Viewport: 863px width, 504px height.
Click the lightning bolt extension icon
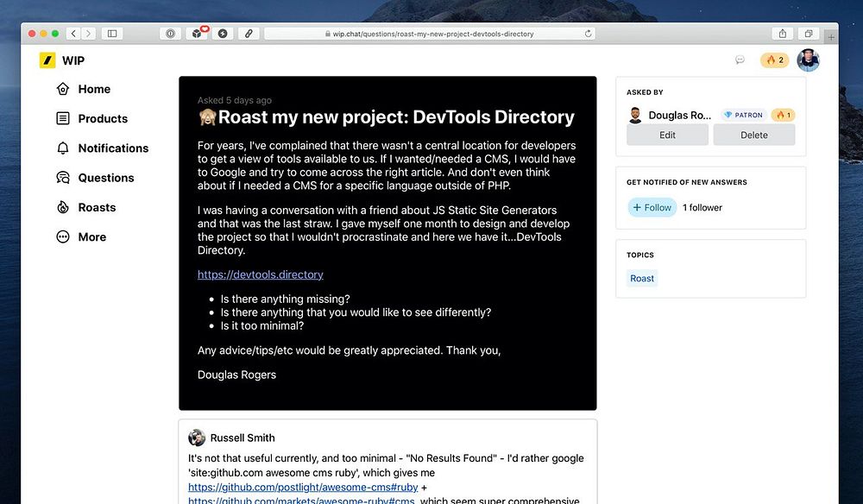point(223,34)
